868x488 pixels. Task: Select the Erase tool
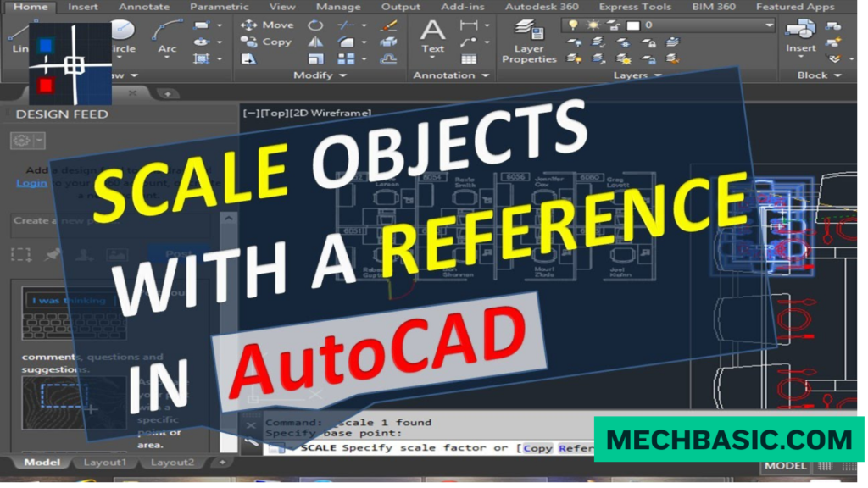click(388, 25)
